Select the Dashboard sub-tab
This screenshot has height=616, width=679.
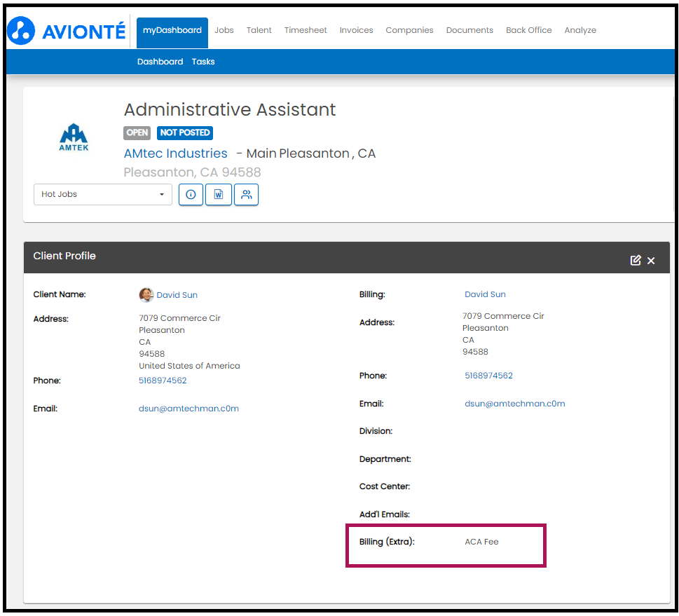pos(160,62)
